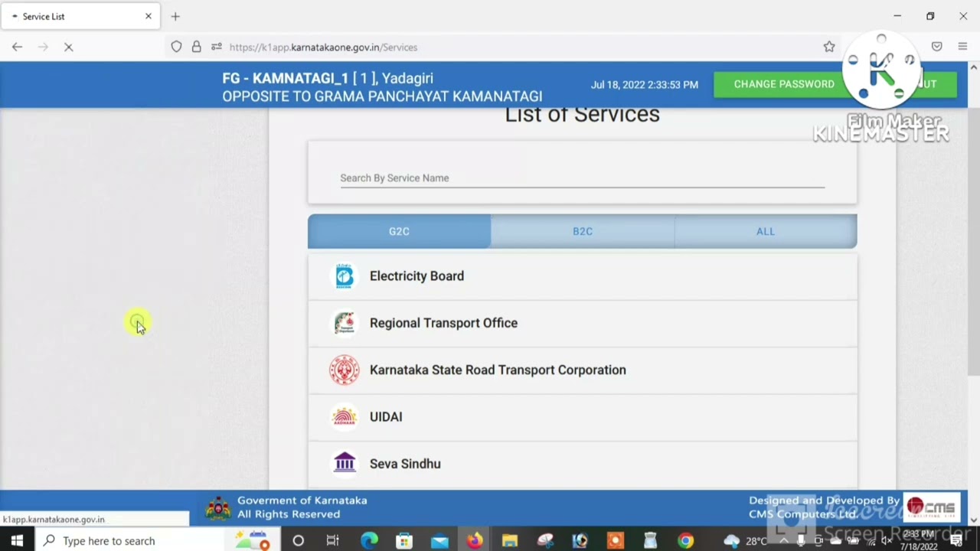980x551 pixels.
Task: Open the Windows Start menu
Action: [x=17, y=540]
